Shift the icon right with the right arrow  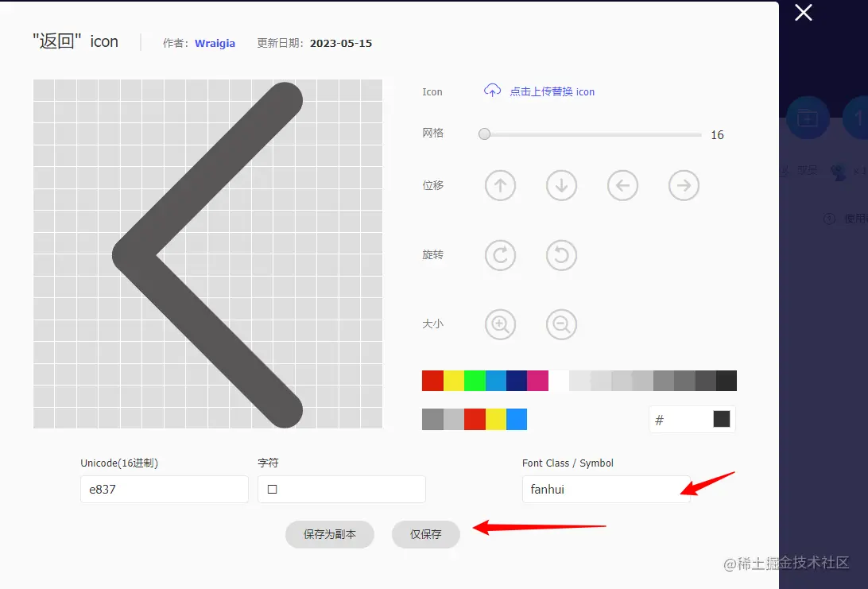pyautogui.click(x=684, y=185)
